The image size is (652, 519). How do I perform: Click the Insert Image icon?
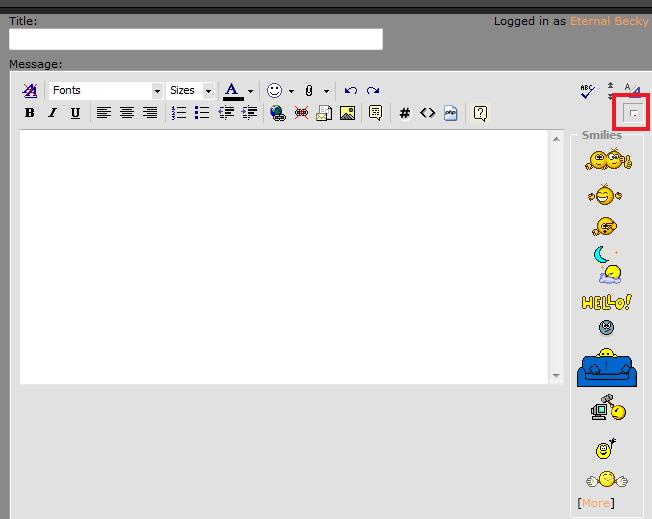[347, 113]
